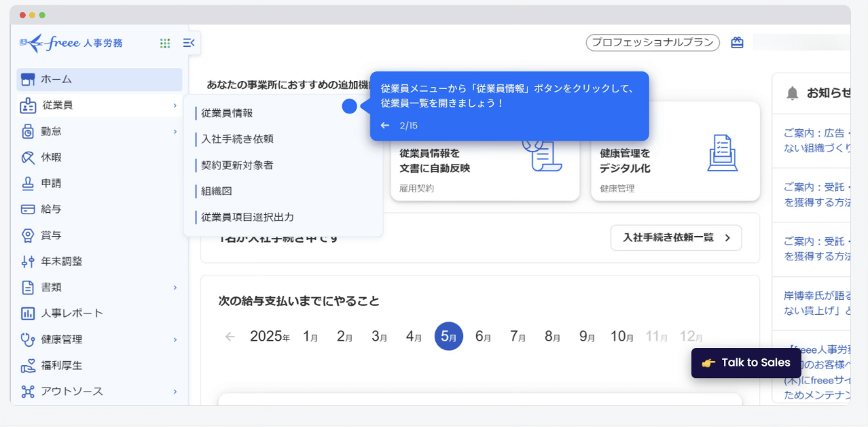Expand the 従業員 submenu chevron
The width and height of the screenshot is (868, 427).
(175, 105)
